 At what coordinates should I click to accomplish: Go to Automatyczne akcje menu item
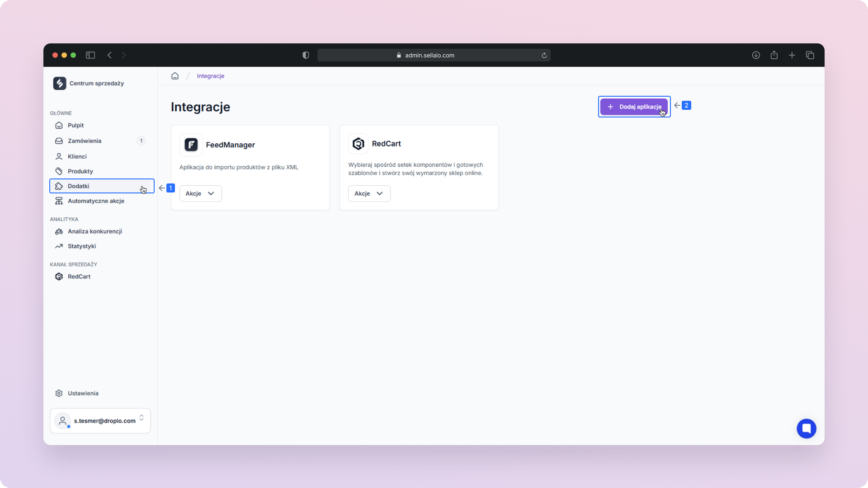96,201
